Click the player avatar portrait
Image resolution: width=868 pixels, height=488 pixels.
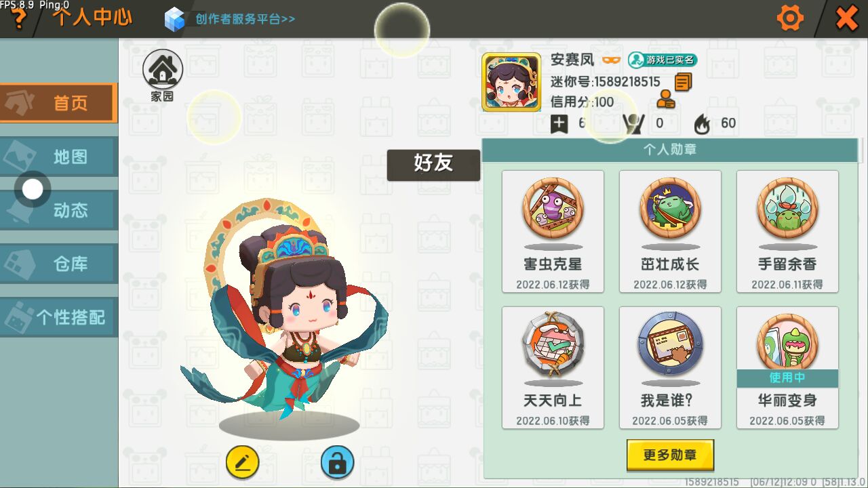[x=511, y=82]
